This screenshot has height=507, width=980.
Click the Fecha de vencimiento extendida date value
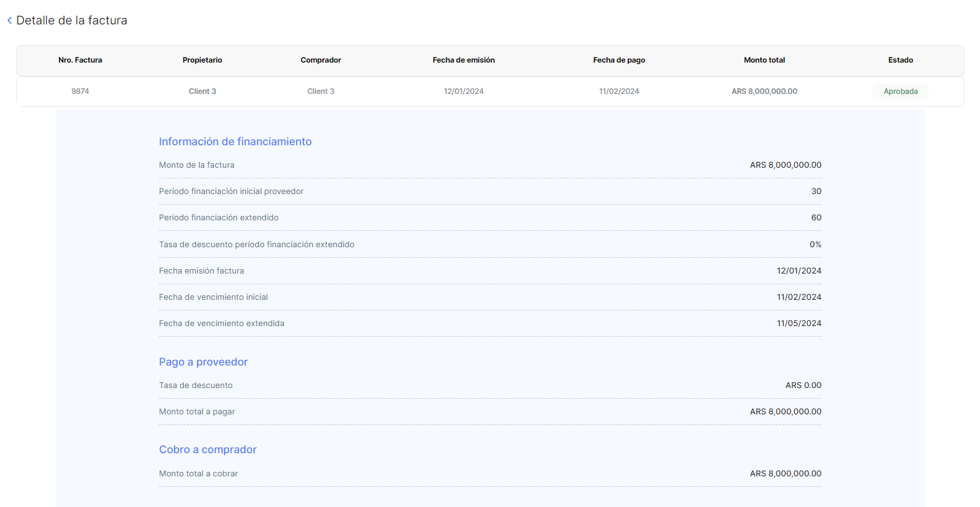pyautogui.click(x=799, y=324)
